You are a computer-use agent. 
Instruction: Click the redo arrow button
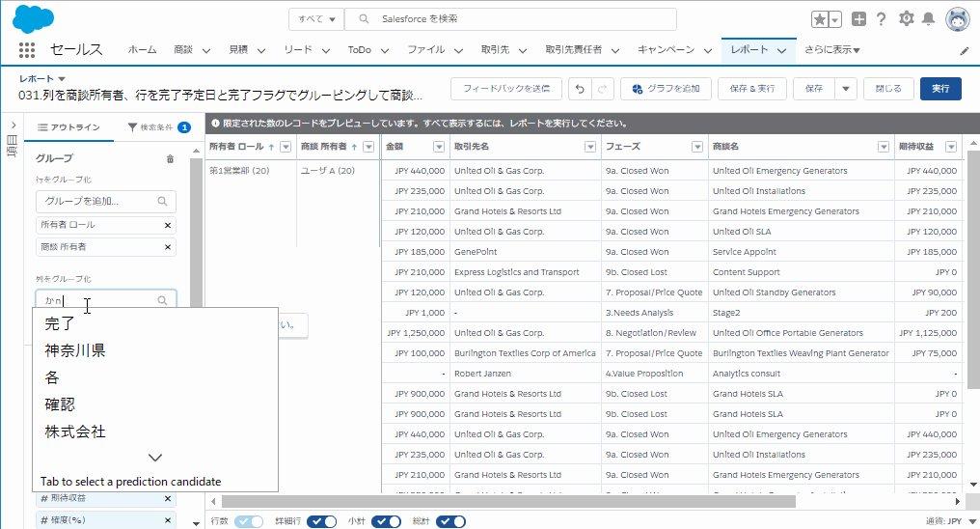(x=602, y=89)
